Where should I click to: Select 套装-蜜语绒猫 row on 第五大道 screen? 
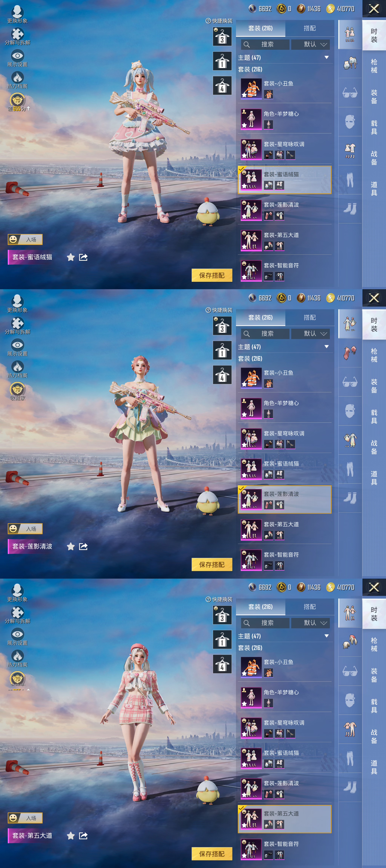(x=285, y=758)
